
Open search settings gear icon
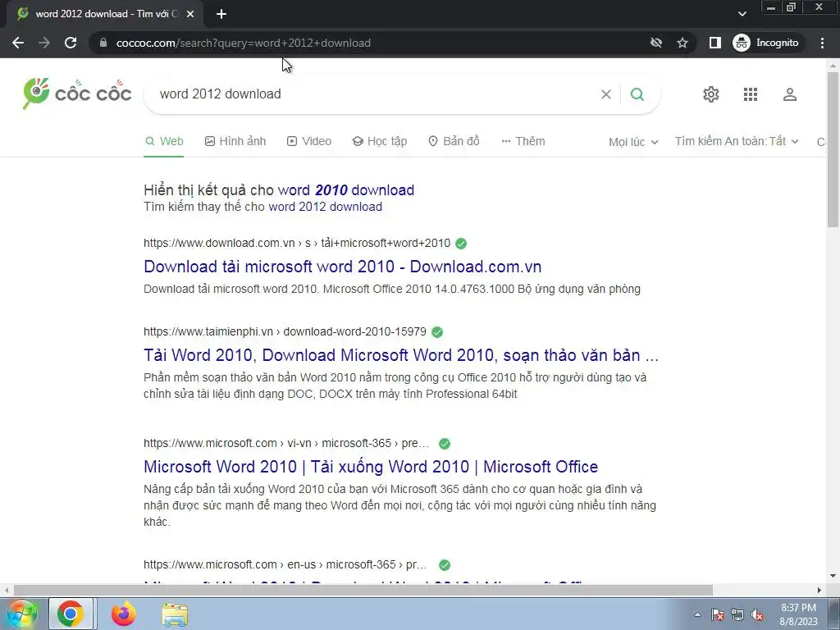click(x=711, y=94)
